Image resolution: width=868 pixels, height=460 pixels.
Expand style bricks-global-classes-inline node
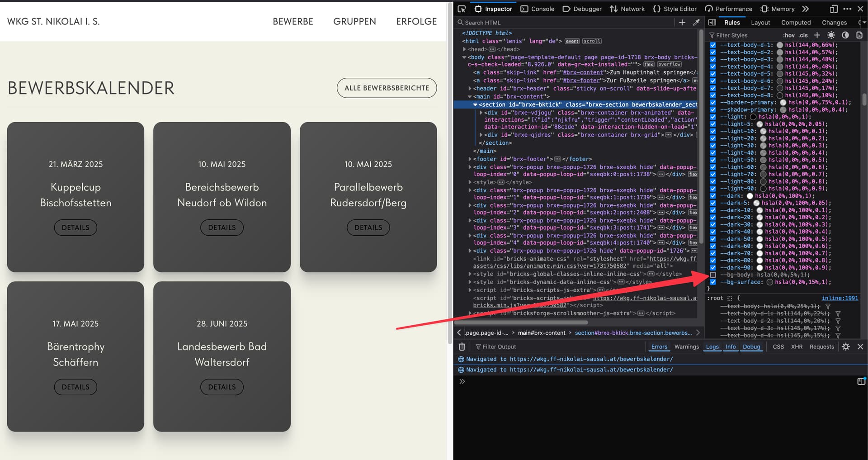pyautogui.click(x=470, y=274)
